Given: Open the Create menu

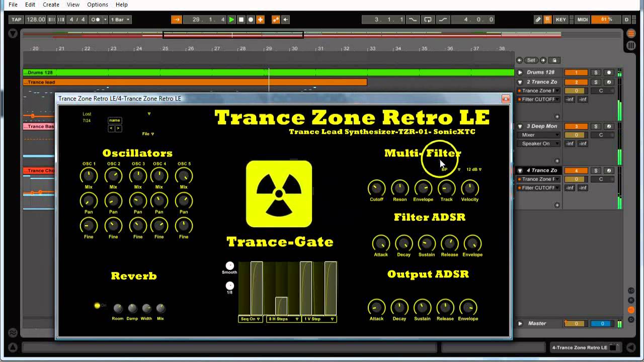Looking at the screenshot, I should coord(51,5).
